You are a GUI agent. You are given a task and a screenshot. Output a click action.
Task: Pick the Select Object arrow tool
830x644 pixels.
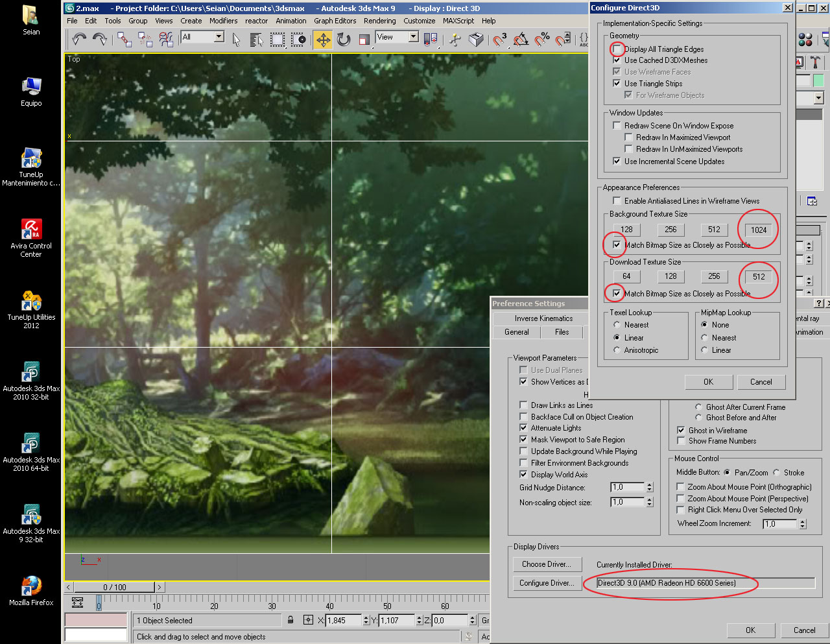(236, 40)
